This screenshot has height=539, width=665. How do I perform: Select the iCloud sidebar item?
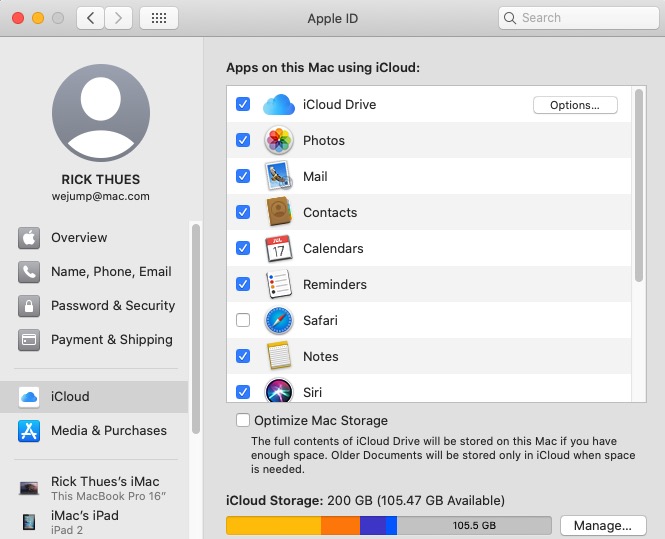(x=94, y=397)
